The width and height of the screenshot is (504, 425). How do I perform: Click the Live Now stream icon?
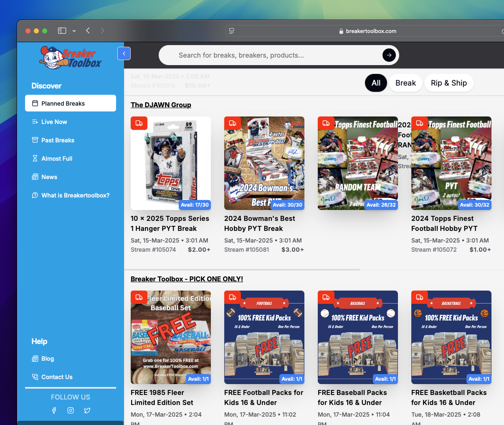click(x=35, y=121)
